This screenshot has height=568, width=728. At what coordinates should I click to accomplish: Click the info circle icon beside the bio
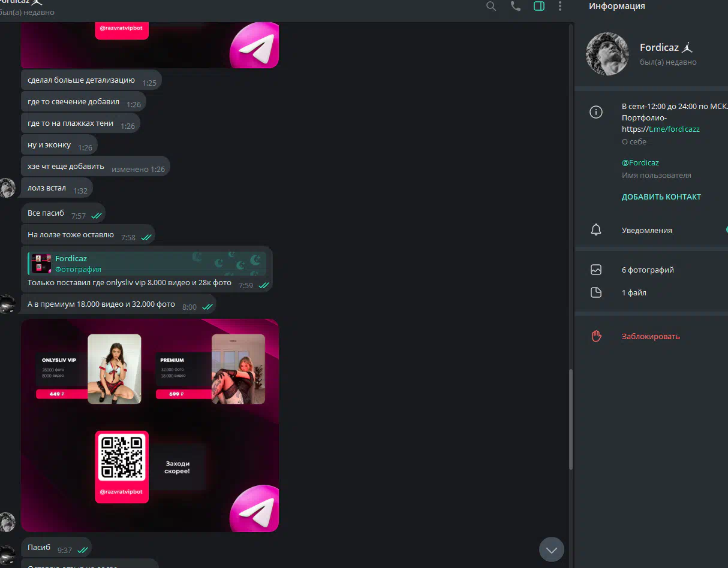[x=596, y=112]
